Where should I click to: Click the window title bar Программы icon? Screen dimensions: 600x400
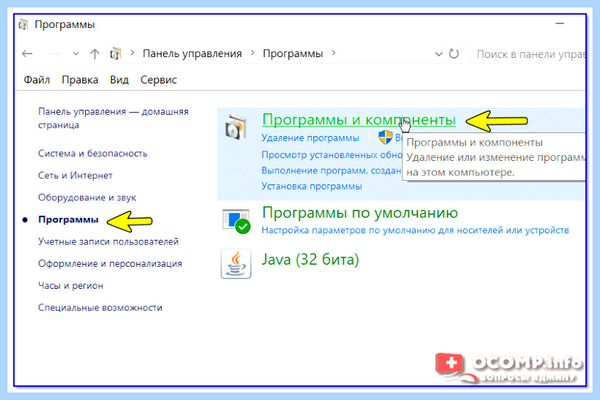click(23, 24)
